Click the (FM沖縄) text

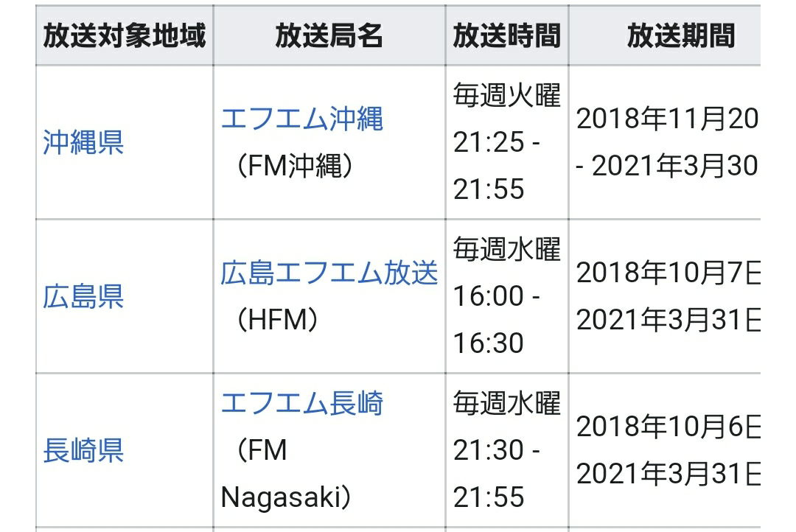(295, 166)
